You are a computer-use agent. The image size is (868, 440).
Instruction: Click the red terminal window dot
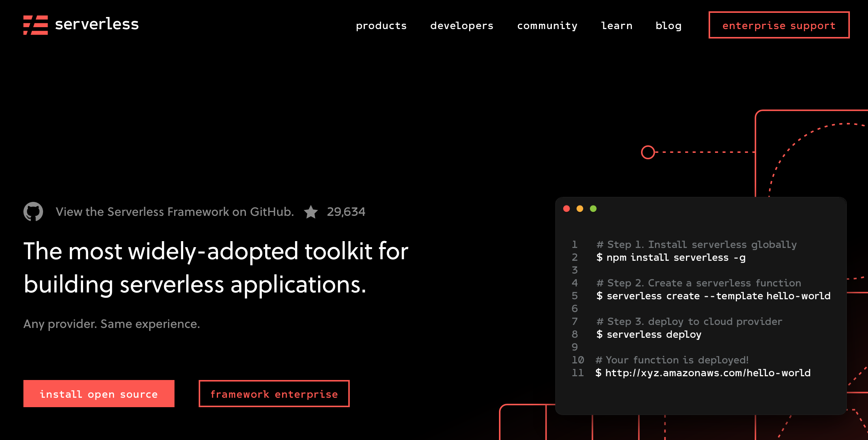(x=566, y=209)
